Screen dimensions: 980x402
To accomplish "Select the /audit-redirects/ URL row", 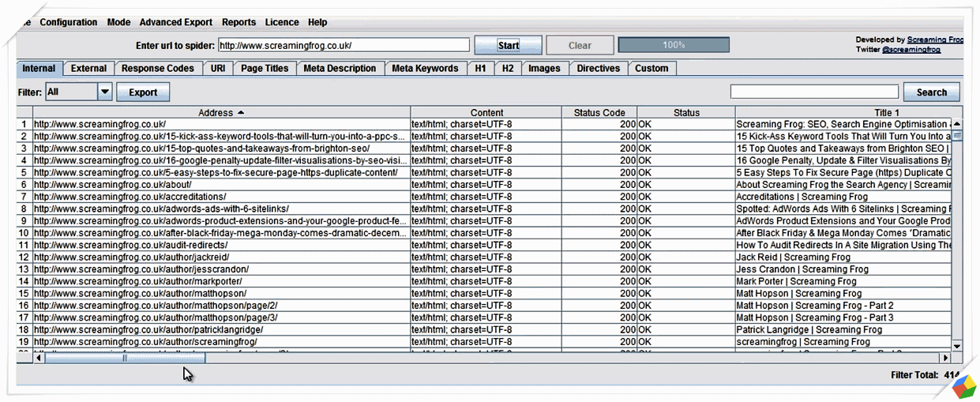I will coord(221,245).
